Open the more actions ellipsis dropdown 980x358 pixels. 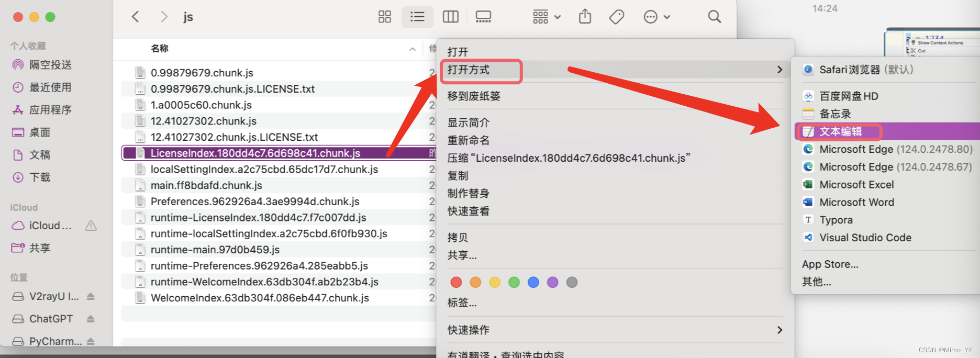tap(656, 17)
